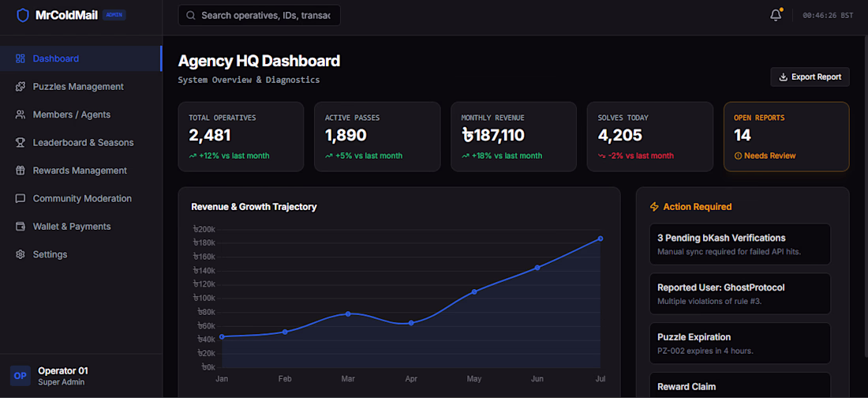
Task: Open Puzzles Management section
Action: tap(80, 87)
